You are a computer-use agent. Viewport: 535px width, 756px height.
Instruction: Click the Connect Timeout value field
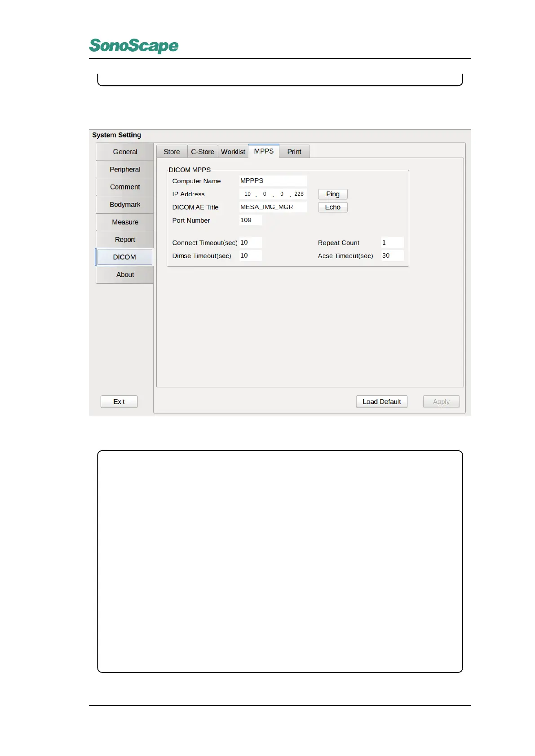click(x=250, y=242)
